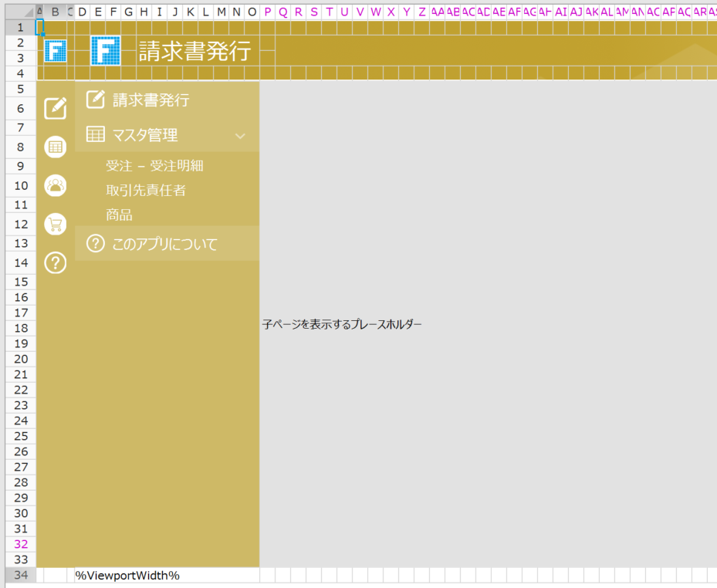The image size is (717, 588).
Task: Click the table icon beside マスタ管理
Action: 95,135
